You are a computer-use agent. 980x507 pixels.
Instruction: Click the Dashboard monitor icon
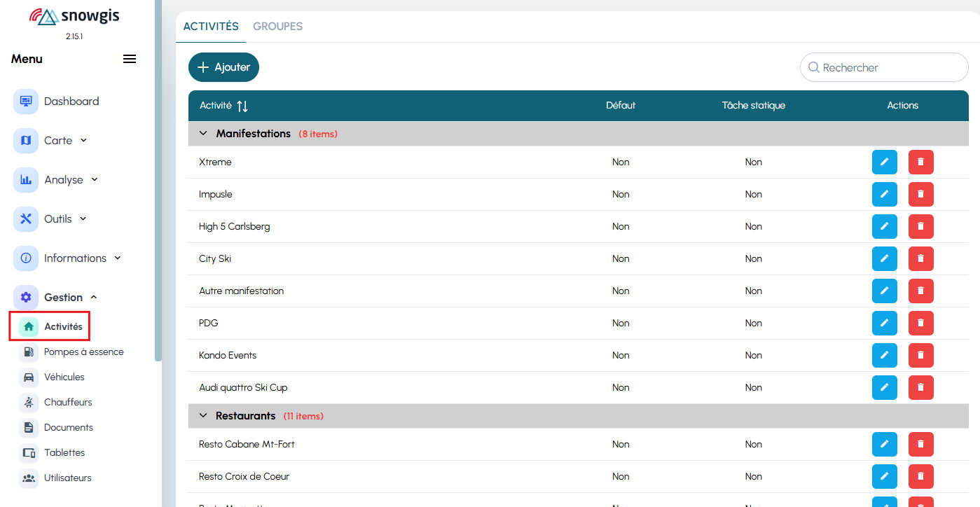26,101
